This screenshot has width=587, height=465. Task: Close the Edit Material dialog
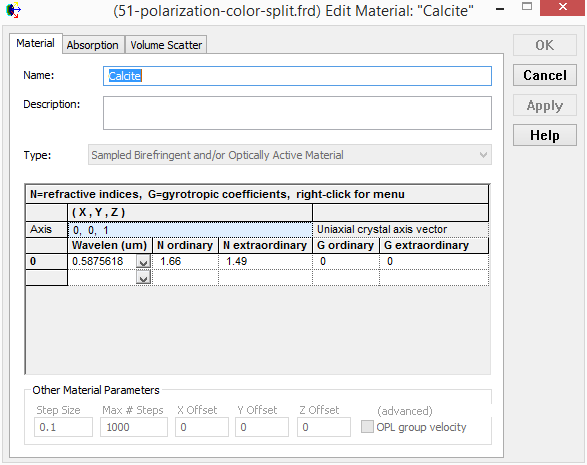click(562, 7)
